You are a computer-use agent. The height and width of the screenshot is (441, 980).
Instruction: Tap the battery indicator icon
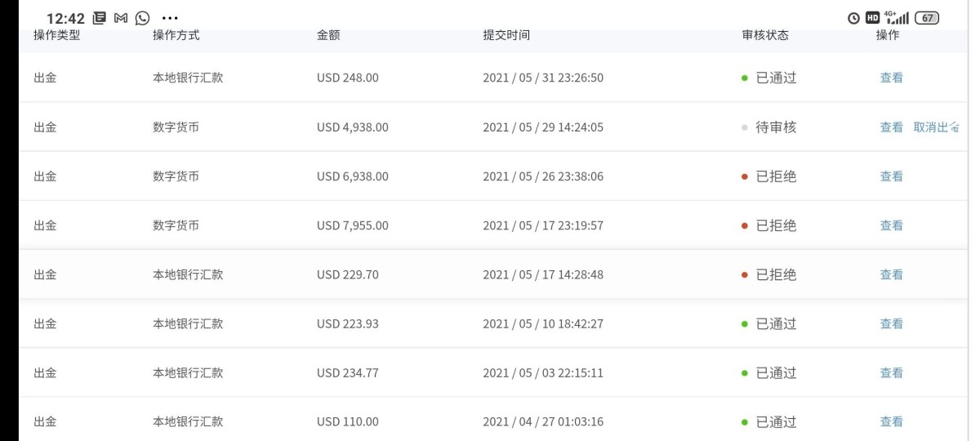click(x=928, y=18)
